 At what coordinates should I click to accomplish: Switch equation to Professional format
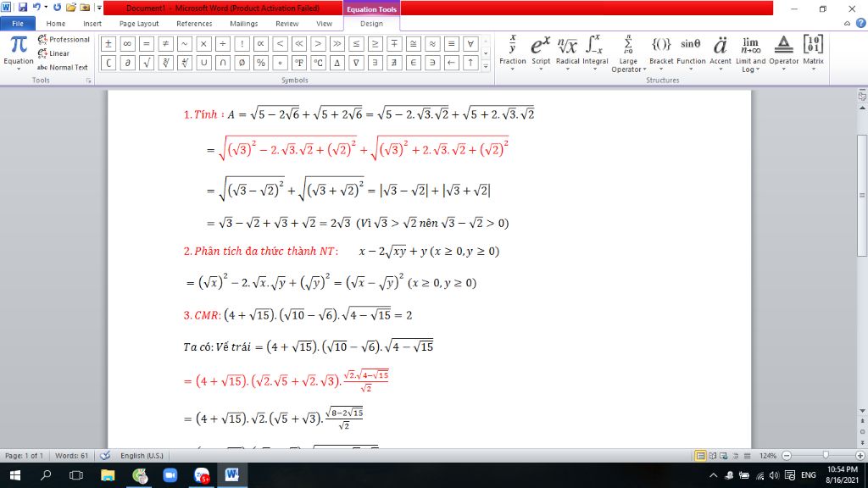(x=64, y=39)
